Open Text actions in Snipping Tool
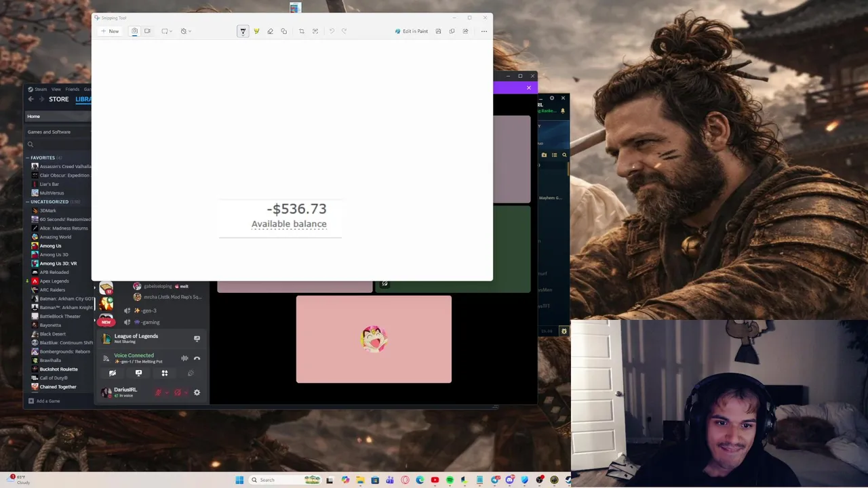868x488 pixels. point(315,31)
